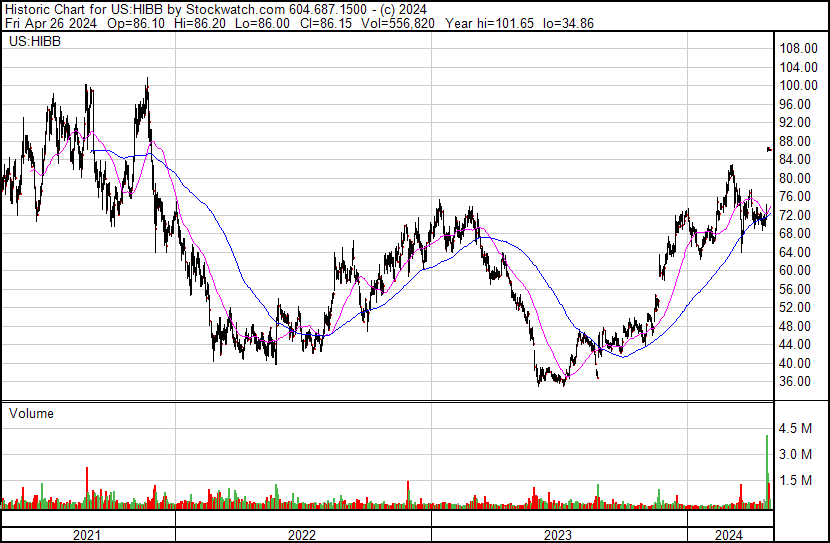Click the 60.00 price axis label

795,270
